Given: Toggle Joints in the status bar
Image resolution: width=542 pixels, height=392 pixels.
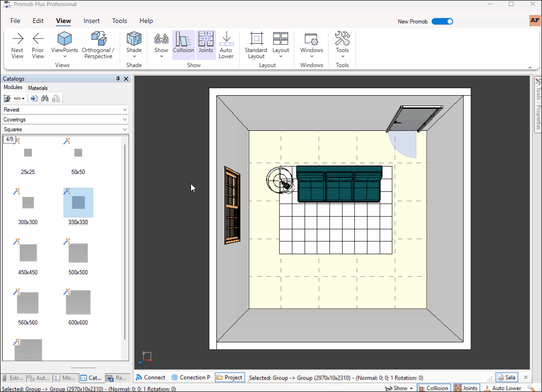Looking at the screenshot, I should point(466,388).
